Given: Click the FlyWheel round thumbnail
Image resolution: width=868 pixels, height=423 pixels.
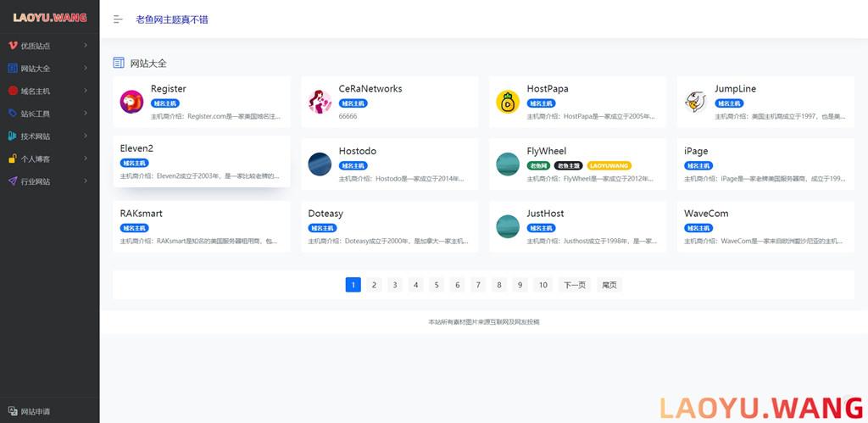Looking at the screenshot, I should (508, 164).
